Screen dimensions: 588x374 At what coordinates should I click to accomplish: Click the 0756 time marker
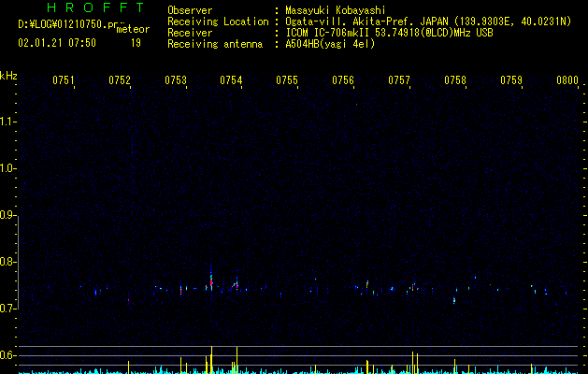[x=343, y=80]
